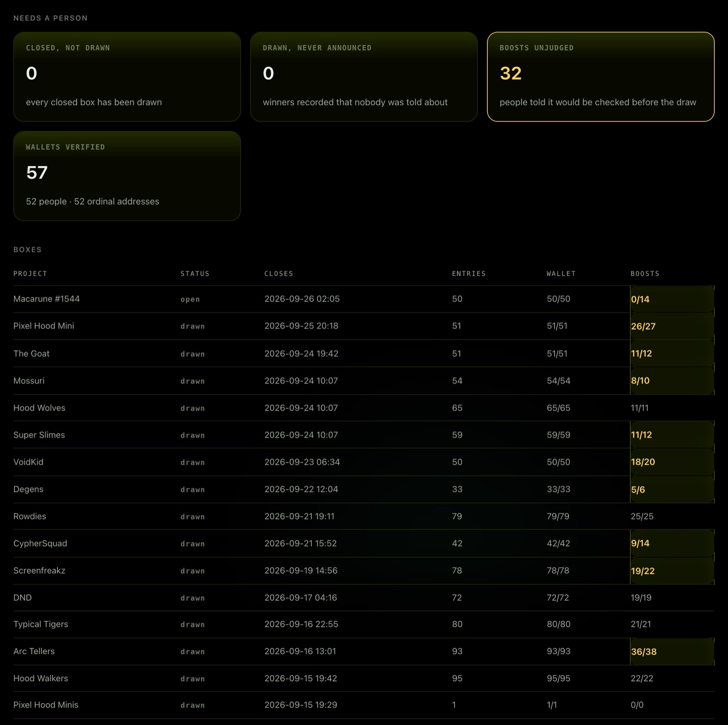Select the Hood Walkers project name
The image size is (728, 725).
tap(40, 678)
